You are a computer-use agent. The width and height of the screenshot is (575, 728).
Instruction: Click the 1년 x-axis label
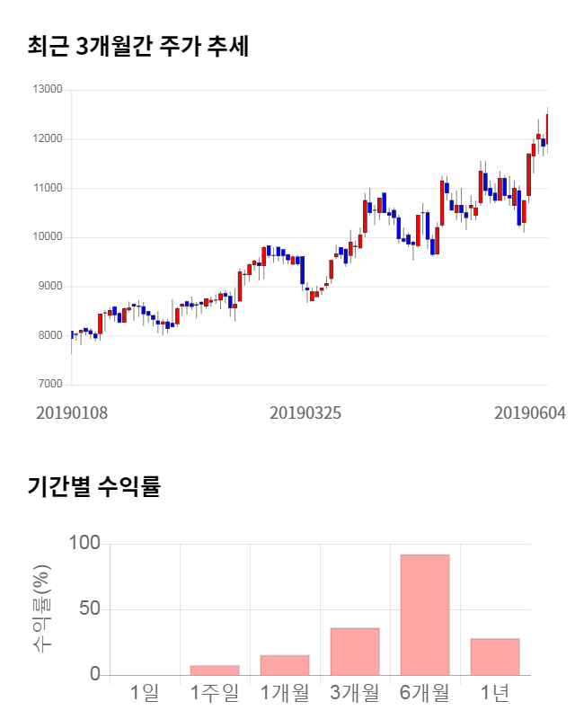pos(494,693)
